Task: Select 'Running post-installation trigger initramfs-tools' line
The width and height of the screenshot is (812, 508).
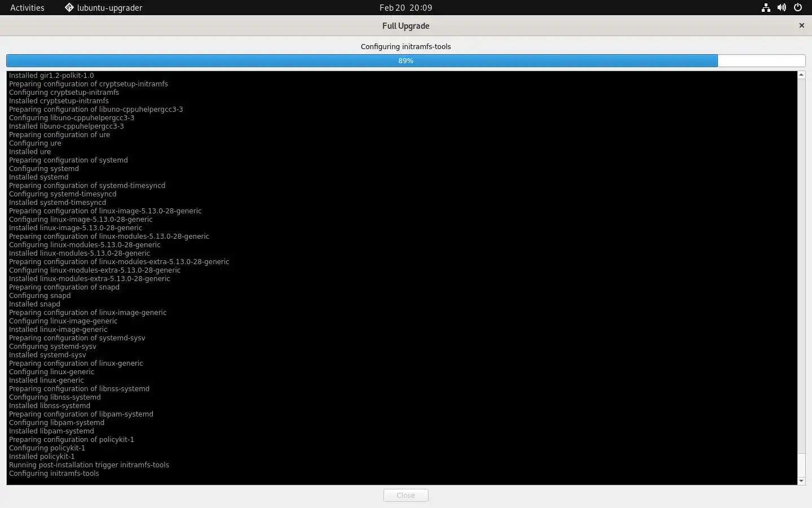Action: pyautogui.click(x=89, y=465)
